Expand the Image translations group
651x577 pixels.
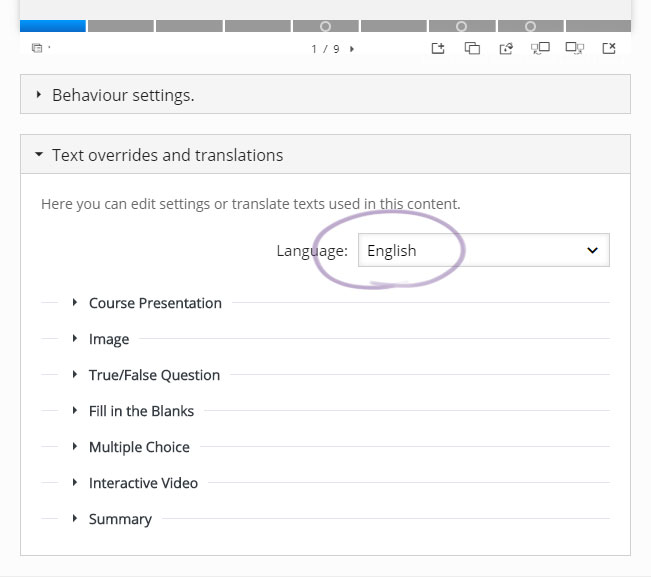108,339
